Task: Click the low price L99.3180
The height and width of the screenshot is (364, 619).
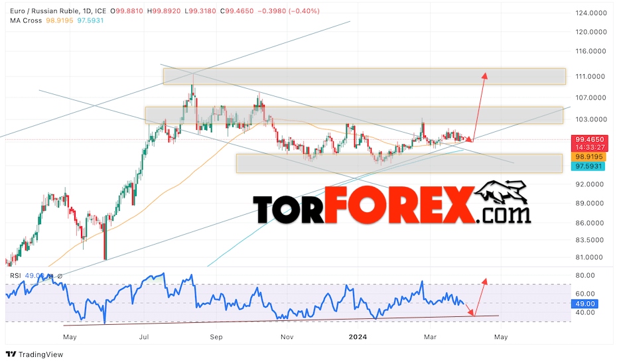Action: [200, 11]
